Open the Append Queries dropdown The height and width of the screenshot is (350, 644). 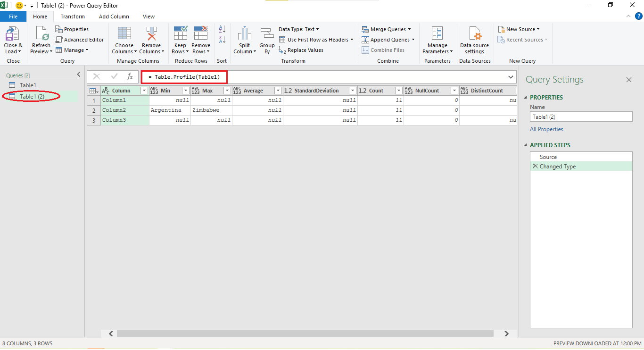388,40
